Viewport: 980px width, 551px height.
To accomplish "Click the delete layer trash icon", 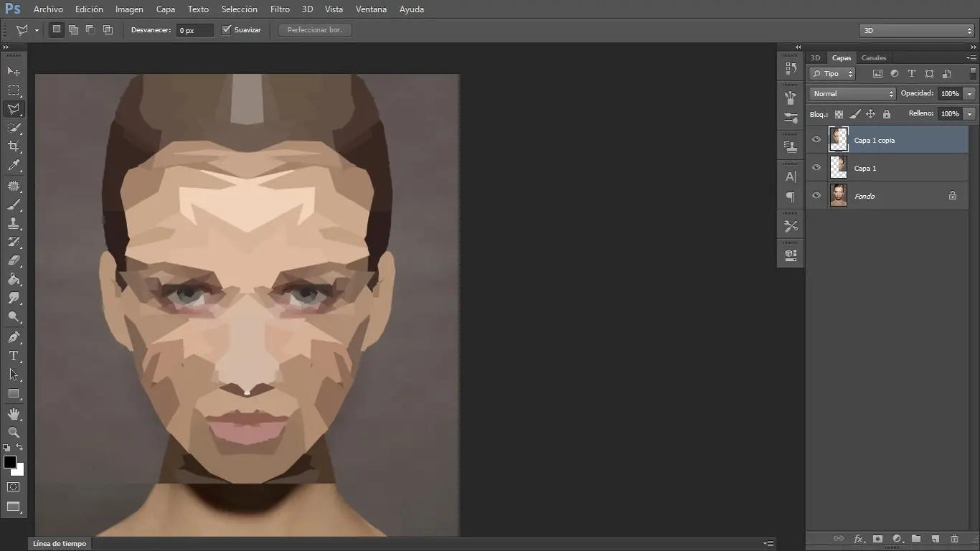I will click(954, 539).
